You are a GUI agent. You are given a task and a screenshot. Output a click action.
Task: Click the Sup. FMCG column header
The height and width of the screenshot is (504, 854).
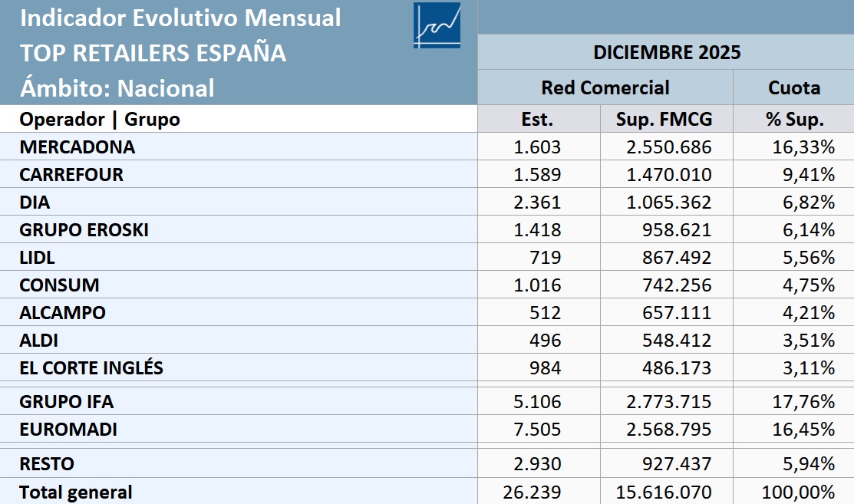click(x=664, y=119)
